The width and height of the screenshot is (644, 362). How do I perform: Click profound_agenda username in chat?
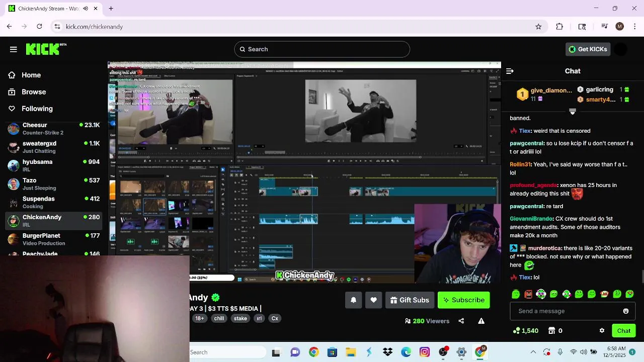click(534, 185)
